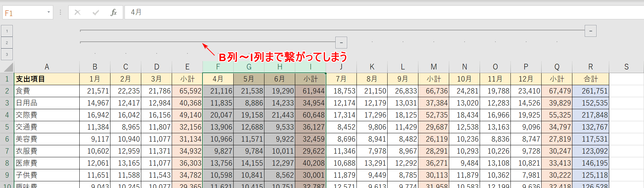Collapse the level 1 group above column R

tap(590, 31)
